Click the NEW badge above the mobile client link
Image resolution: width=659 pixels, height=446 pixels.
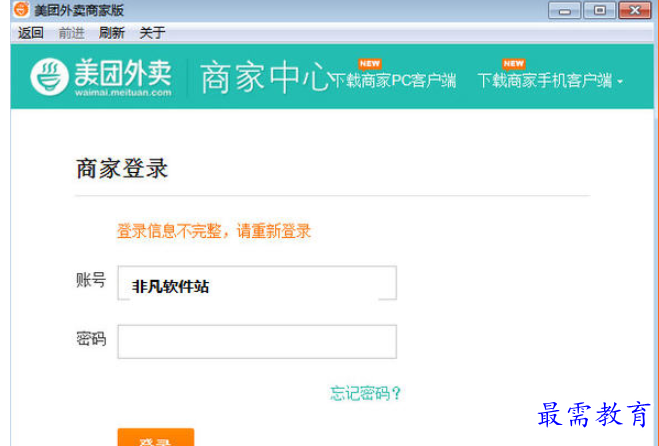[x=514, y=63]
